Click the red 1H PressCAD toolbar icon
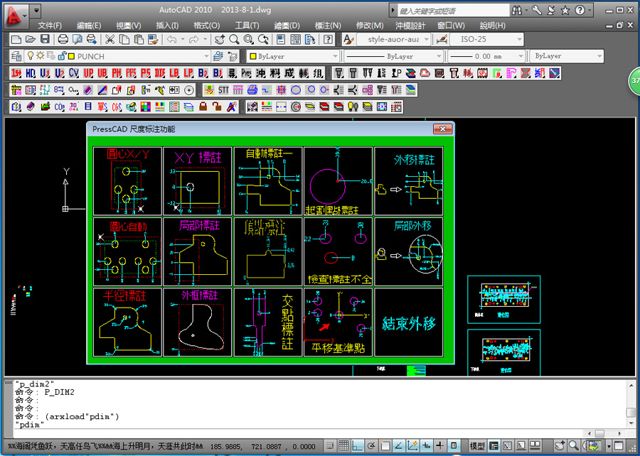 (x=16, y=73)
